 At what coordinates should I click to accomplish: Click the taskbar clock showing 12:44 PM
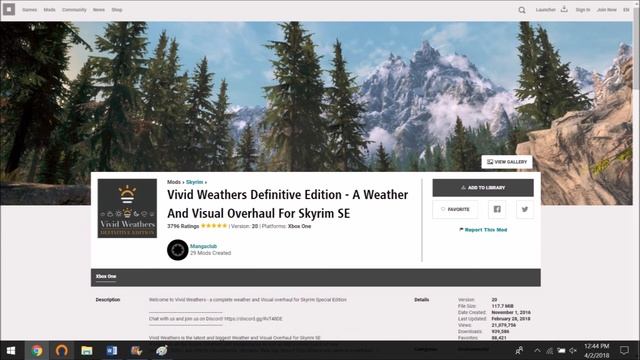pos(597,346)
